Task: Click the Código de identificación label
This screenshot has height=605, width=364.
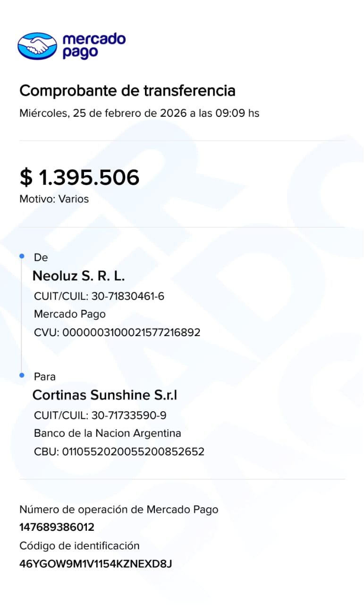Action: point(79,546)
